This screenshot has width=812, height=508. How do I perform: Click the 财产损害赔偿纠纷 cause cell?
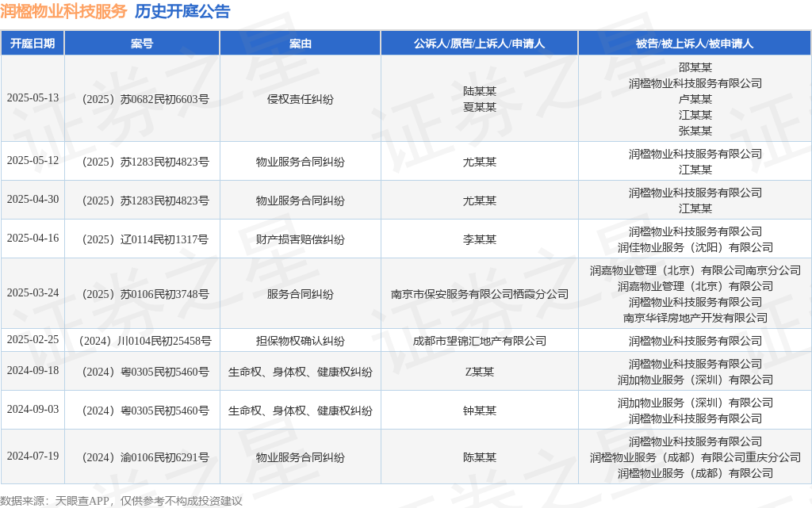(301, 239)
